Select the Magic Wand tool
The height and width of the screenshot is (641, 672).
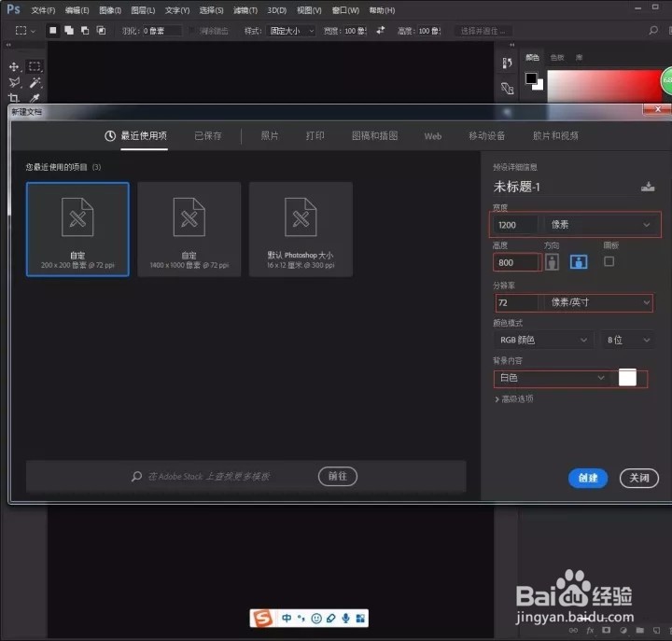click(x=35, y=82)
